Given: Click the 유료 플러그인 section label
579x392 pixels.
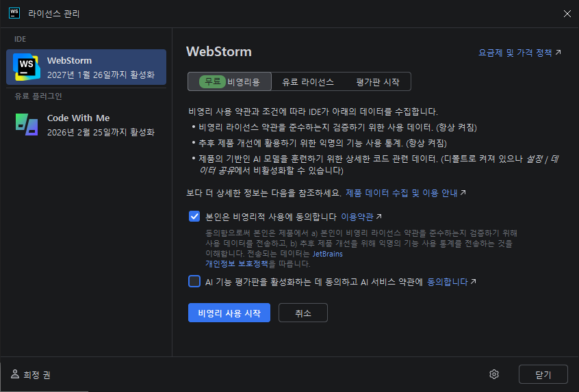Looking at the screenshot, I should tap(38, 96).
